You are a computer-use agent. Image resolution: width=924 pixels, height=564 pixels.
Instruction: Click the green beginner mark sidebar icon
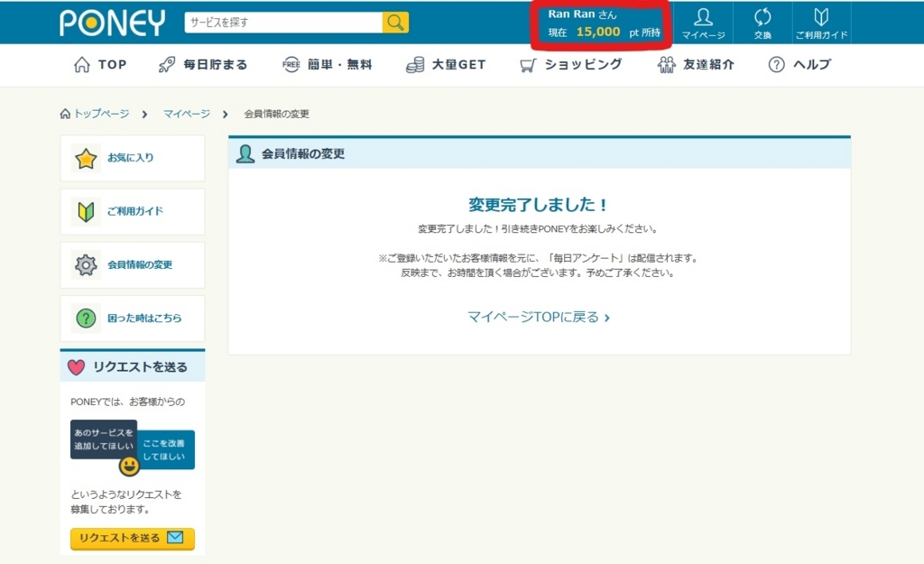point(86,211)
